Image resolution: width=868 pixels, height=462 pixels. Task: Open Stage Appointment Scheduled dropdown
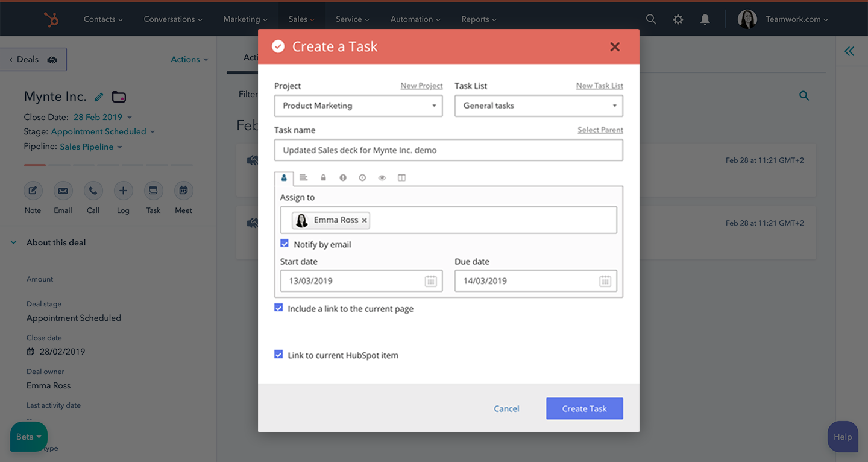pos(102,131)
